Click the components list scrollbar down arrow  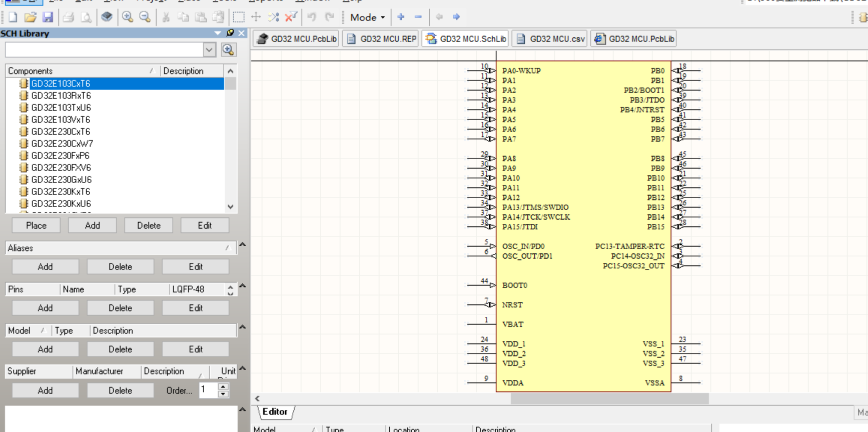(230, 206)
